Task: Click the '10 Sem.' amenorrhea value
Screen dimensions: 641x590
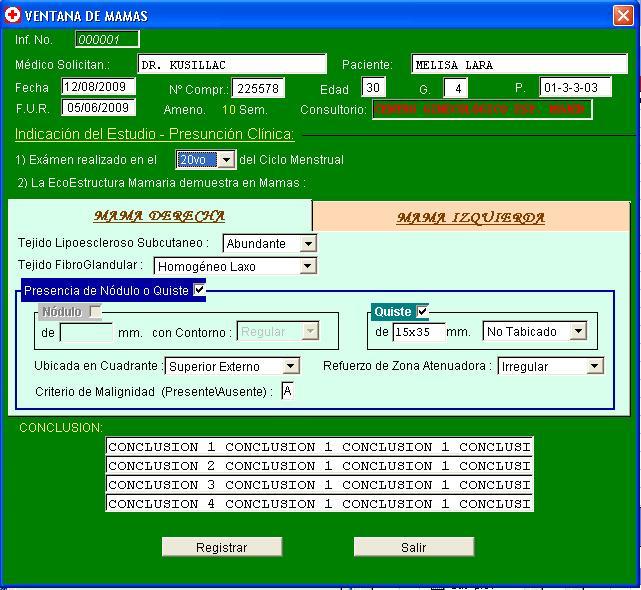Action: coord(244,110)
